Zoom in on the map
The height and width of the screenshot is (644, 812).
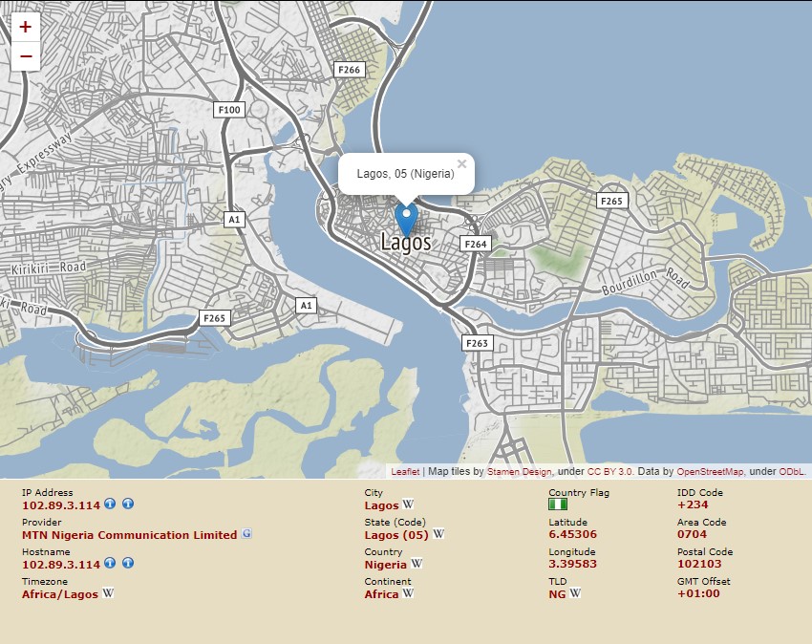pos(25,27)
